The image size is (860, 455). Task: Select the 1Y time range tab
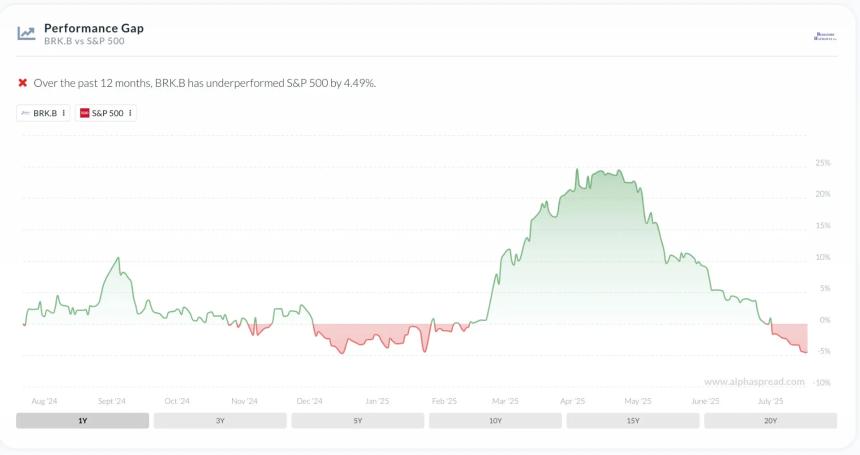(82, 421)
